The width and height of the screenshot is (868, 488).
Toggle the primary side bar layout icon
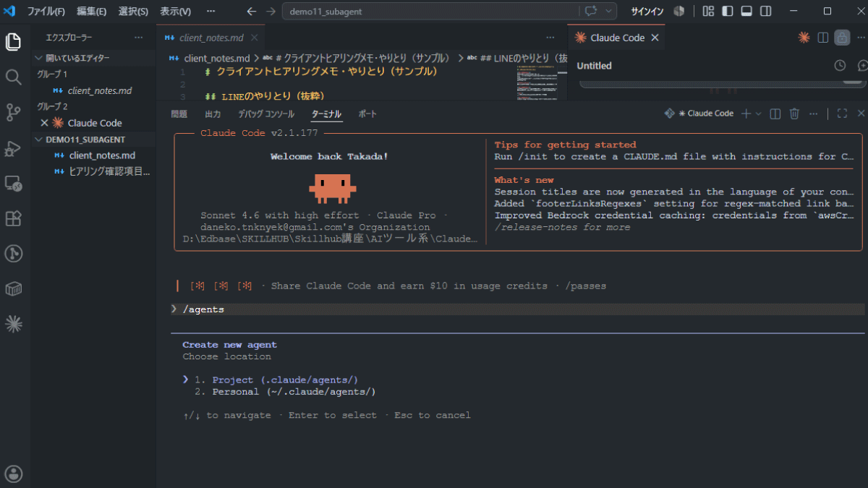(728, 12)
